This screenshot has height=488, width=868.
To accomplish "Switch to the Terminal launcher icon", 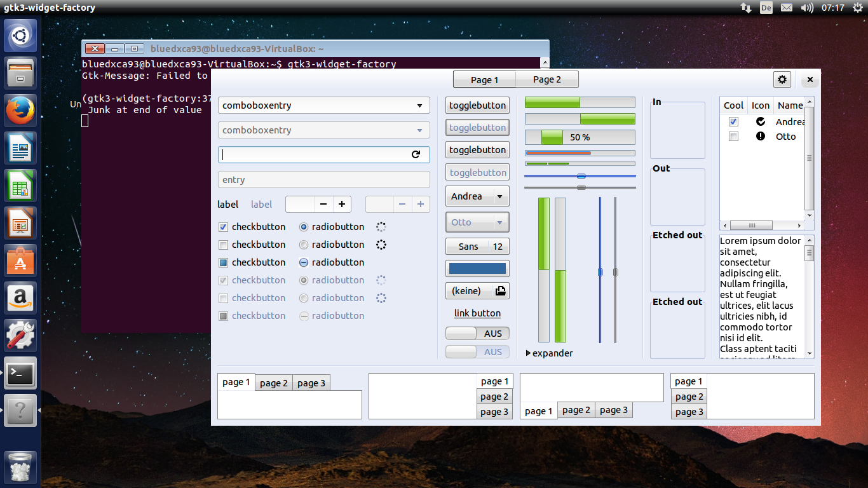I will tap(20, 373).
